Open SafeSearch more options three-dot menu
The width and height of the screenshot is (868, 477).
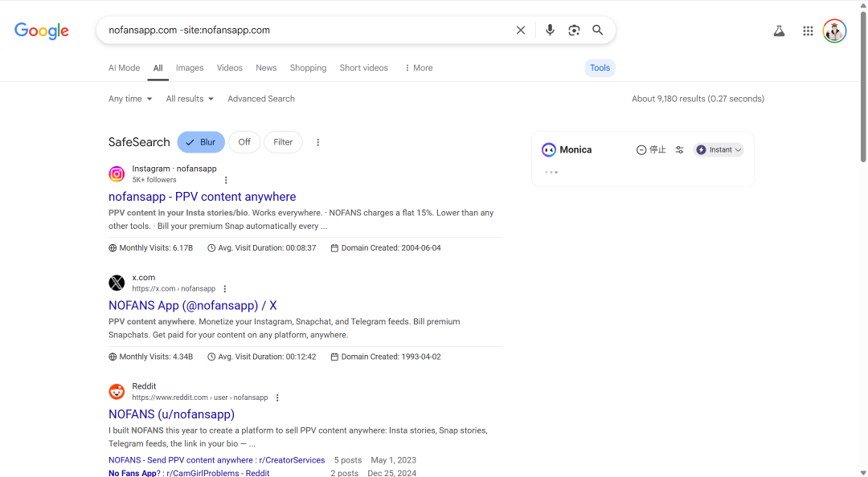[317, 142]
